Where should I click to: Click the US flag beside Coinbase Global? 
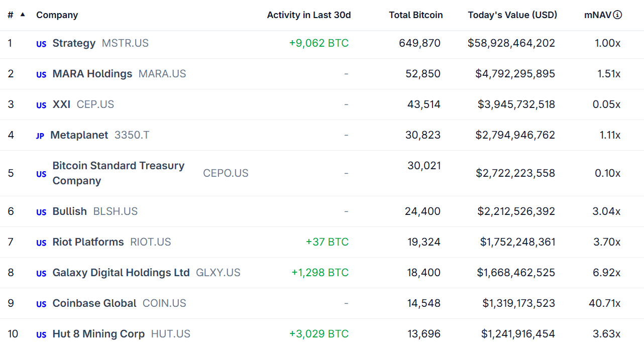pyautogui.click(x=41, y=303)
